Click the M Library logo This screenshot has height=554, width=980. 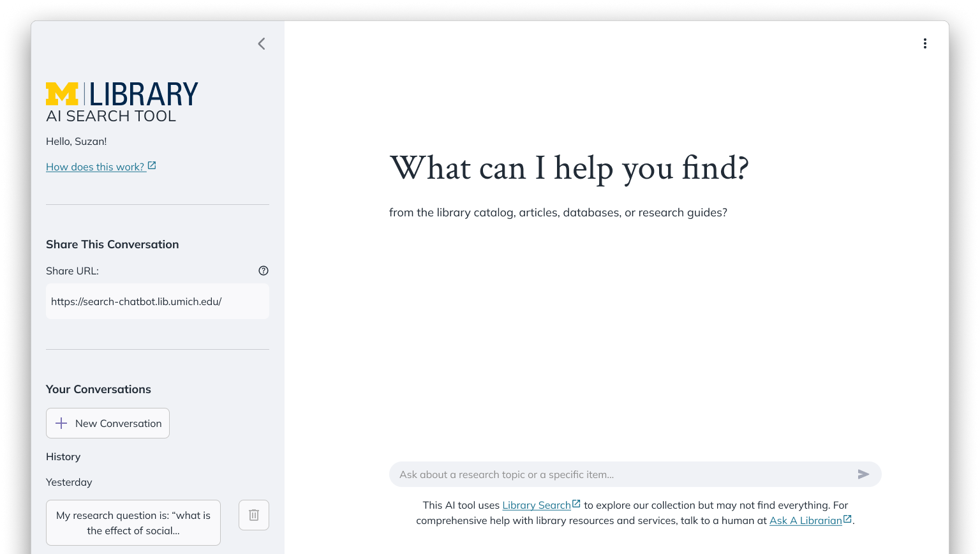(x=122, y=94)
